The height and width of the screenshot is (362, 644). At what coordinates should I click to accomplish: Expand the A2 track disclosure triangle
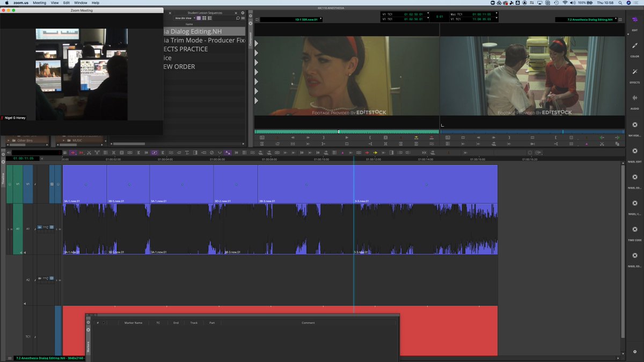point(24,304)
